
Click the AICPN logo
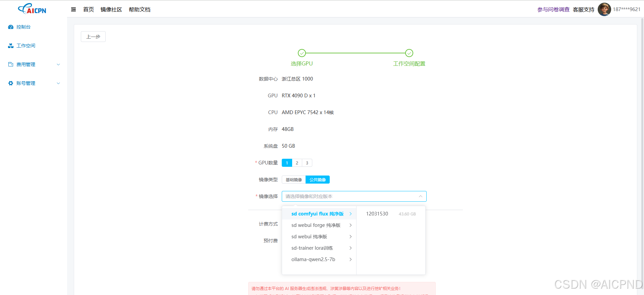(32, 9)
